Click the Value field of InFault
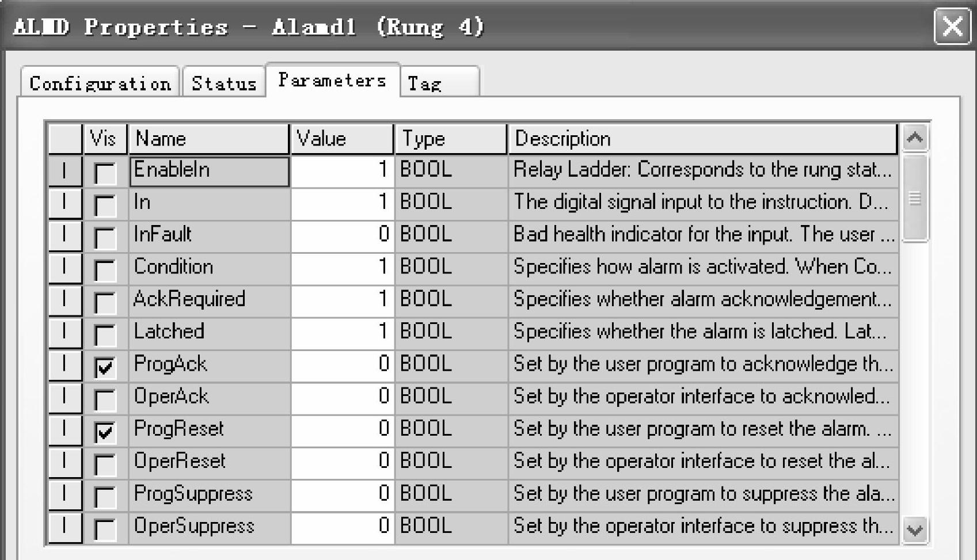 [342, 234]
